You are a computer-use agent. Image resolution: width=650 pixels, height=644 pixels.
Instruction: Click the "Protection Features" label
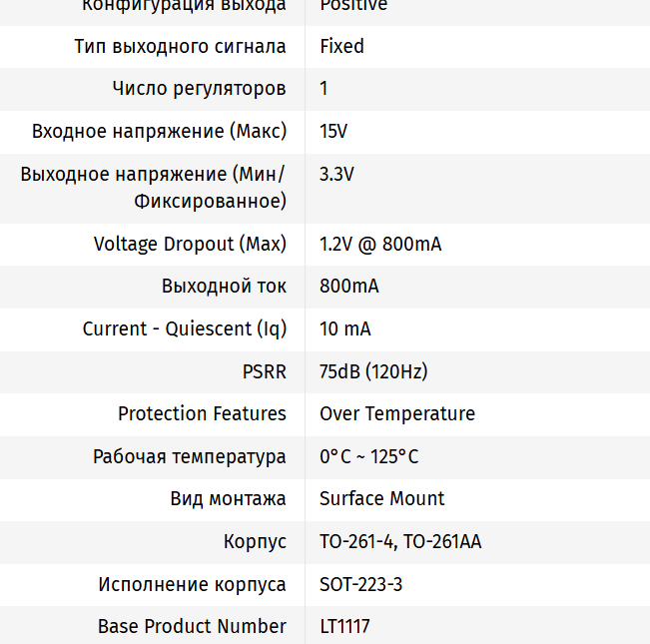(202, 413)
